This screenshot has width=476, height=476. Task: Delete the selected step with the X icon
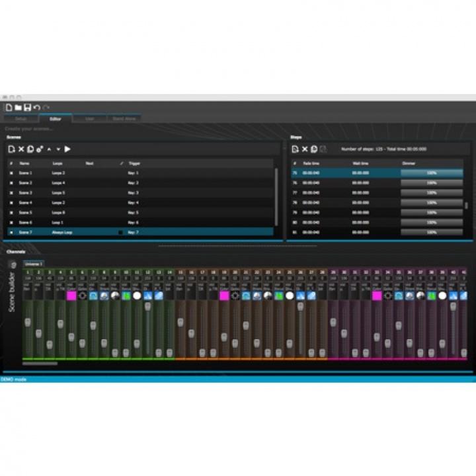[x=304, y=149]
